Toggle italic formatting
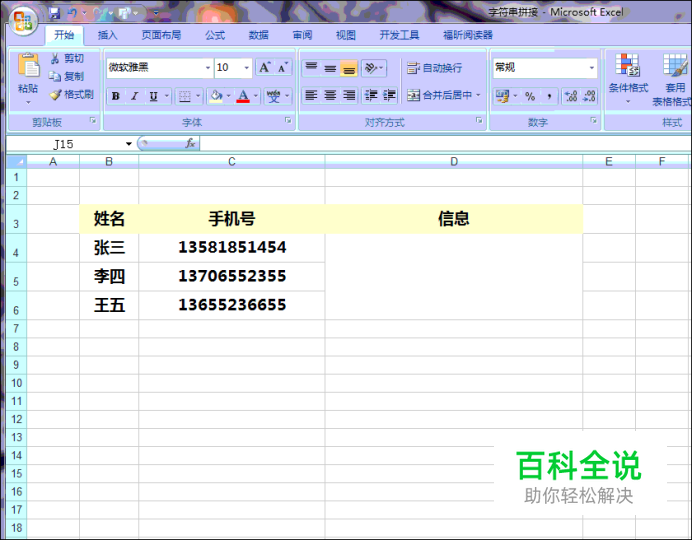 click(135, 96)
